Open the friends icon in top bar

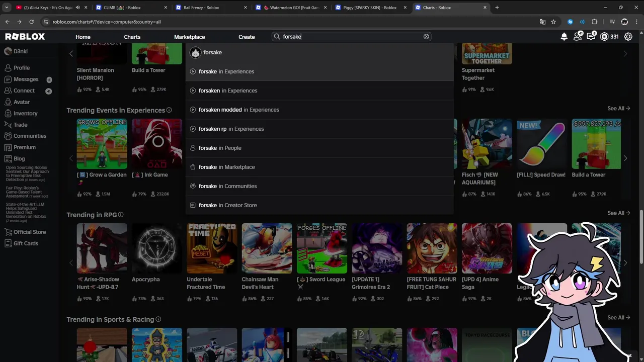point(578,37)
